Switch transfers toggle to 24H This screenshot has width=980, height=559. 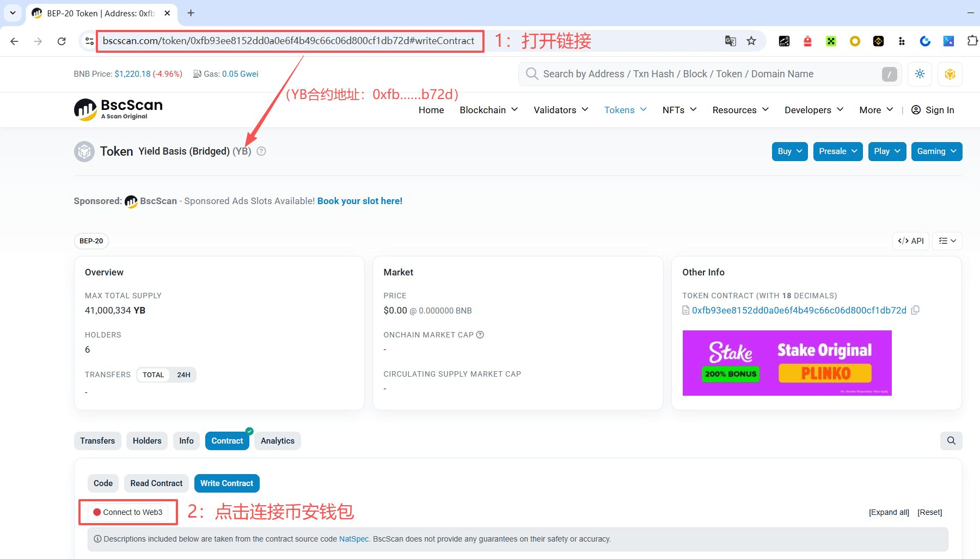(183, 375)
